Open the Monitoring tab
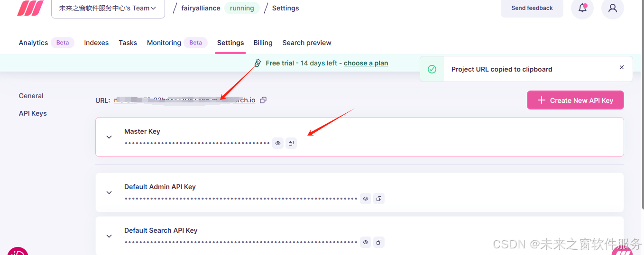 [x=164, y=43]
